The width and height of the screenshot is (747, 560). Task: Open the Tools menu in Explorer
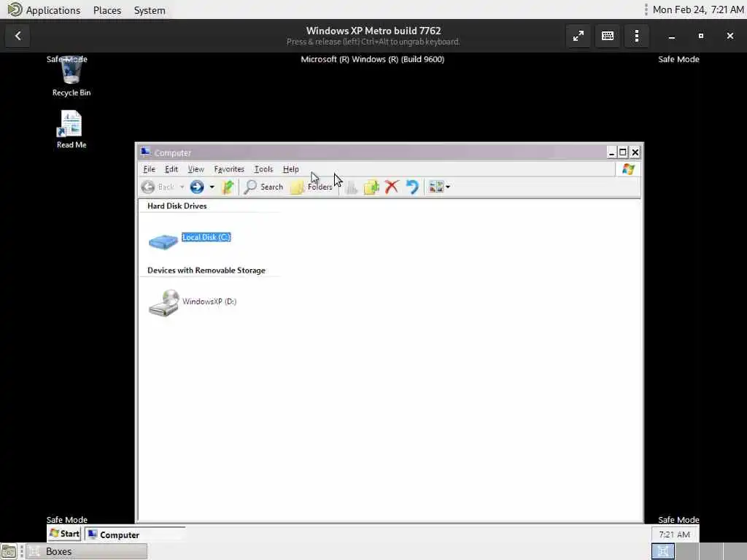pos(263,169)
